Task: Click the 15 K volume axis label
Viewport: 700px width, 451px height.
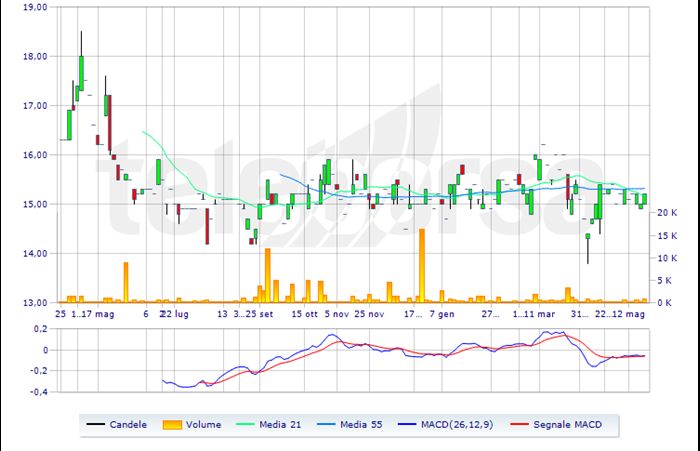Action: (x=667, y=235)
